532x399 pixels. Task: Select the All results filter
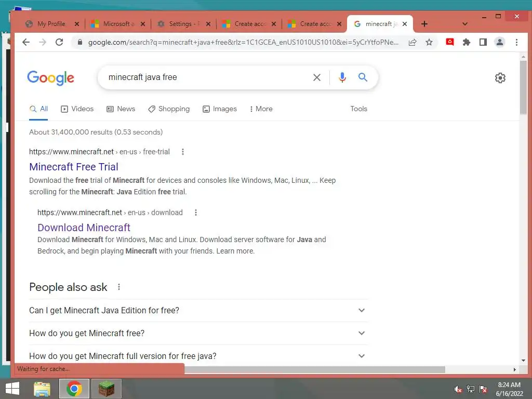click(38, 109)
